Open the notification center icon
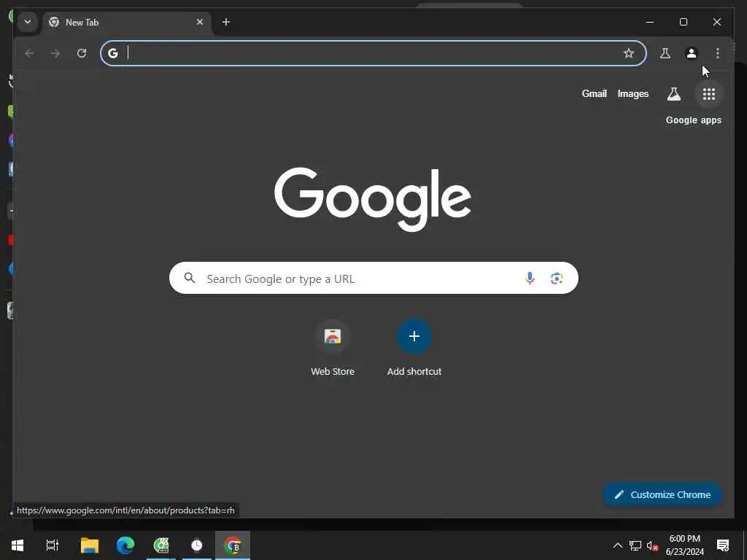Viewport: 747px width, 560px height. point(723,545)
